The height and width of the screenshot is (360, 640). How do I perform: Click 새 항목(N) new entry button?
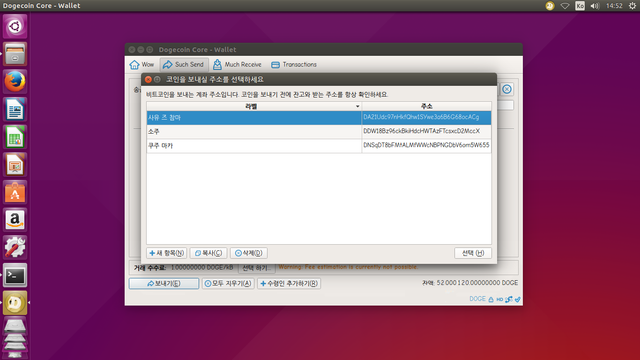coord(167,253)
